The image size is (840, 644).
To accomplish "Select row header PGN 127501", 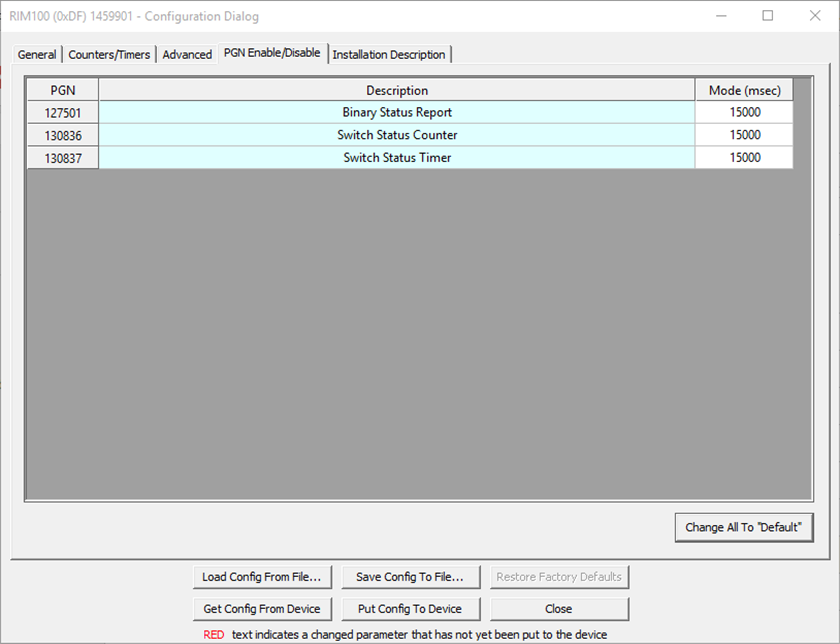I will [x=63, y=113].
